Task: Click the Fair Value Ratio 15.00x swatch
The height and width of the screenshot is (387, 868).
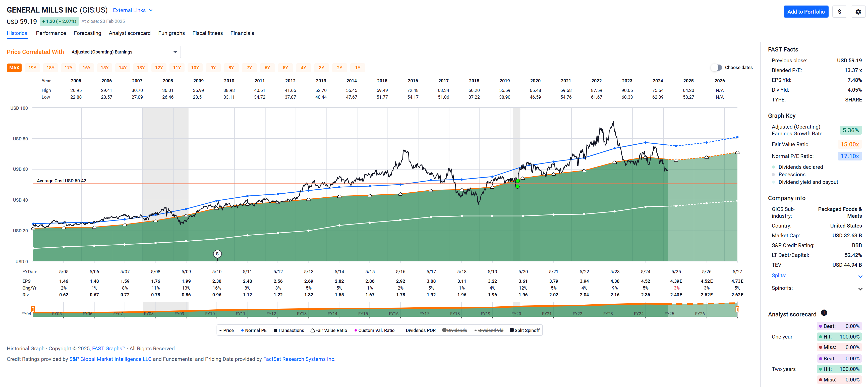Action: pos(849,144)
